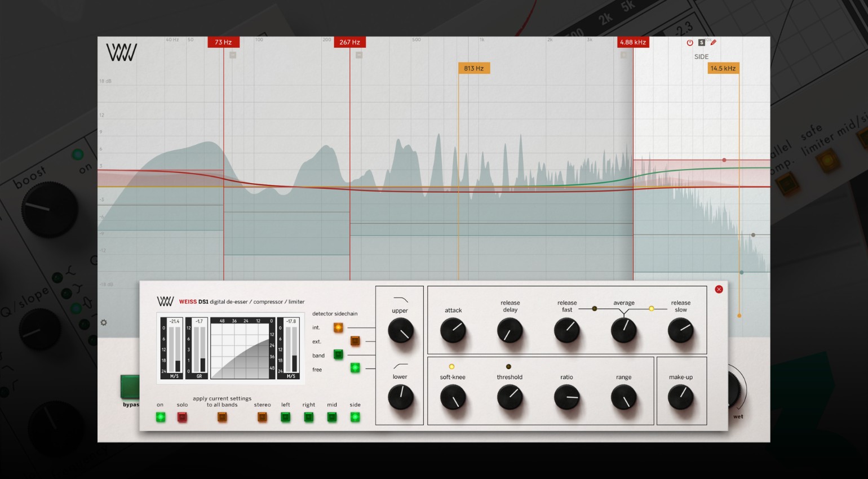The height and width of the screenshot is (479, 868).
Task: Click the upper filter slope icon
Action: [400, 298]
